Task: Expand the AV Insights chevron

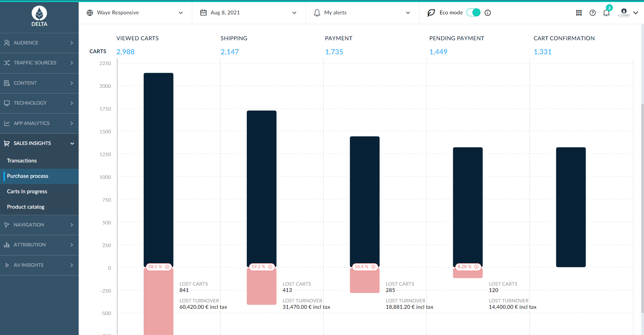Action: [x=72, y=265]
